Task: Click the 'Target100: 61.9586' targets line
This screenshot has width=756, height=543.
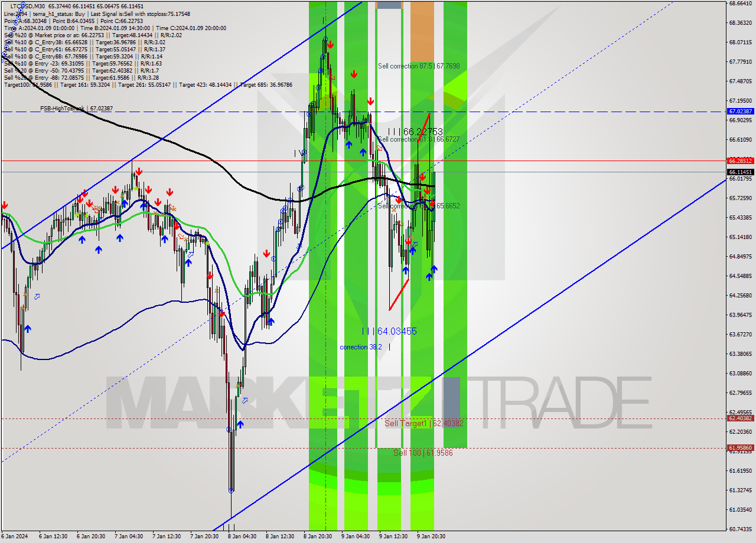Action: (148, 84)
